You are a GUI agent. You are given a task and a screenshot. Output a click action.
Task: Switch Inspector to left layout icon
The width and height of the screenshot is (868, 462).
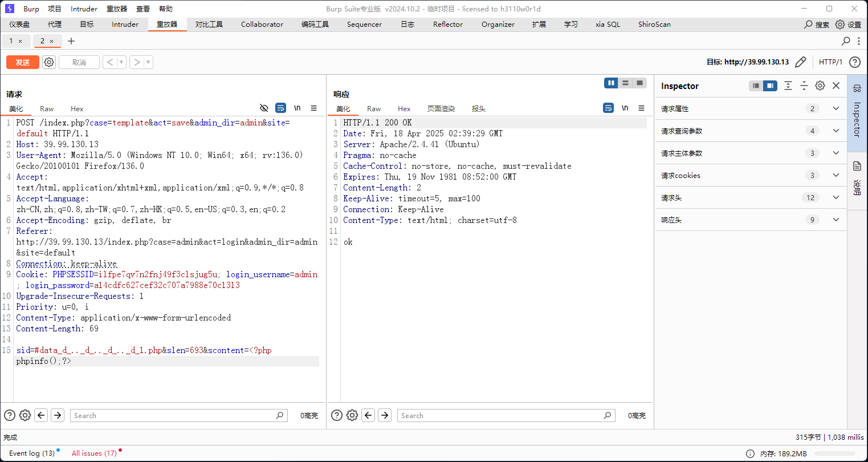tap(756, 86)
